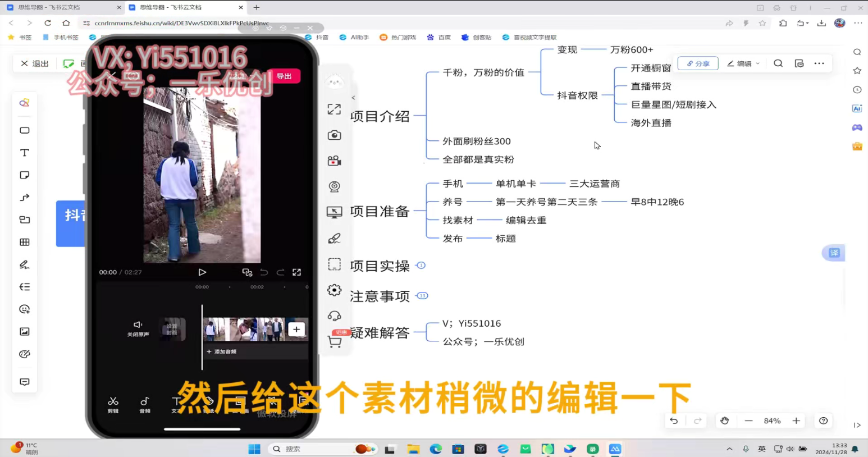Viewport: 868px width, 457px height.
Task: Open the 剪辑 scissors tool
Action: point(113,404)
